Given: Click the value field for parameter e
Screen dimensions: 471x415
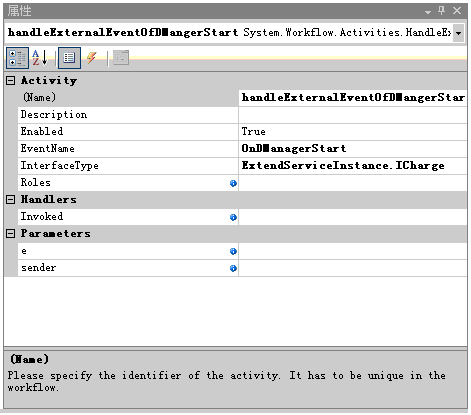Looking at the screenshot, I should pyautogui.click(x=353, y=251).
